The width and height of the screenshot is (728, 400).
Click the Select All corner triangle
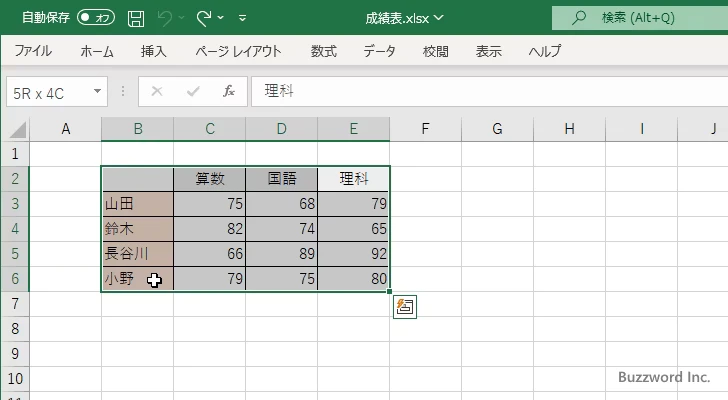(x=18, y=129)
